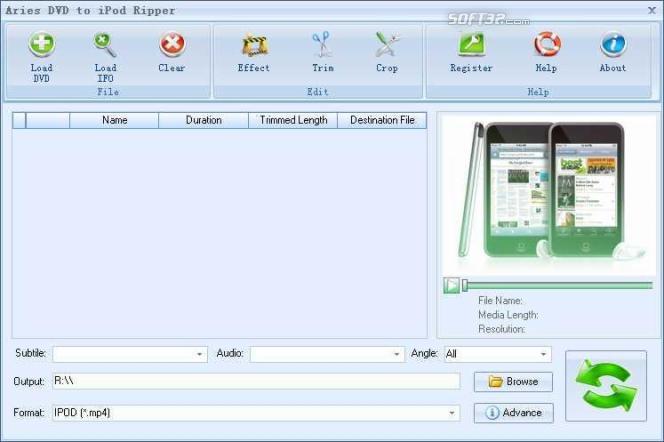
Task: Click the Browse button
Action: click(x=513, y=381)
